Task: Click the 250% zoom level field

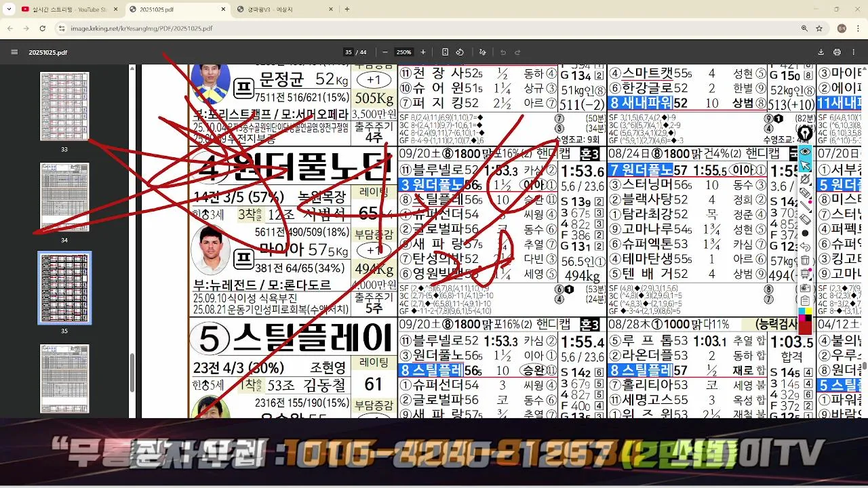Action: (404, 52)
